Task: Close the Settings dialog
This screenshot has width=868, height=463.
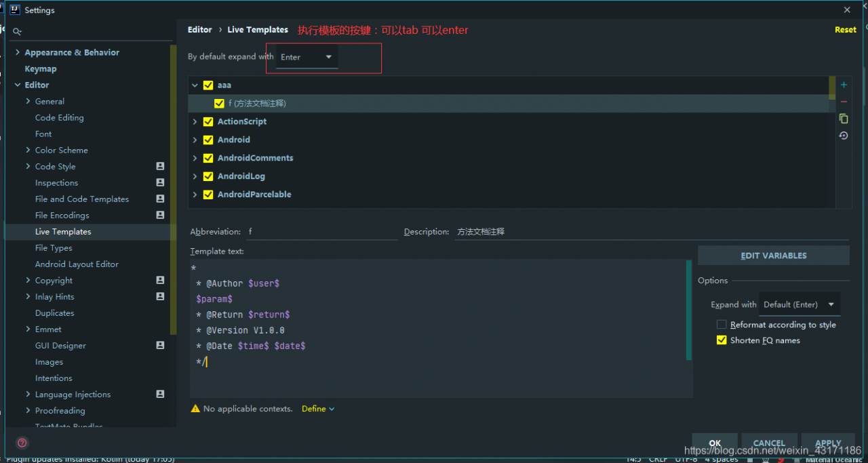Action: [x=847, y=10]
